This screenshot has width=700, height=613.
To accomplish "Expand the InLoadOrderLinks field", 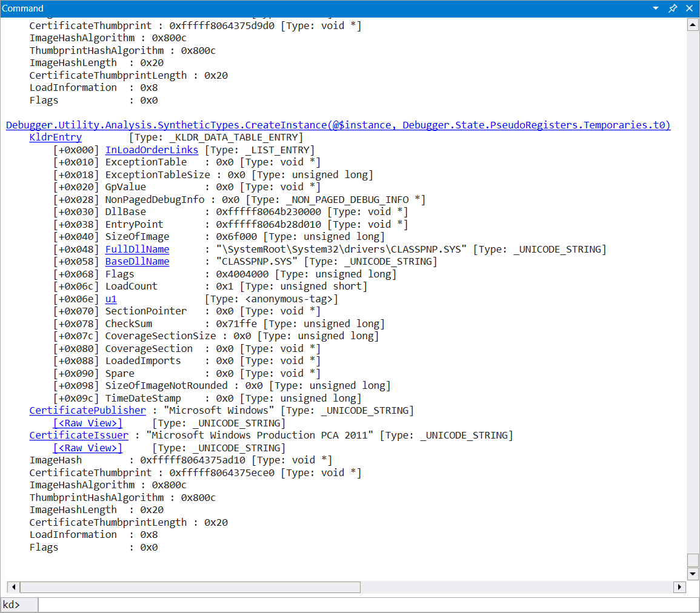I will coord(152,150).
